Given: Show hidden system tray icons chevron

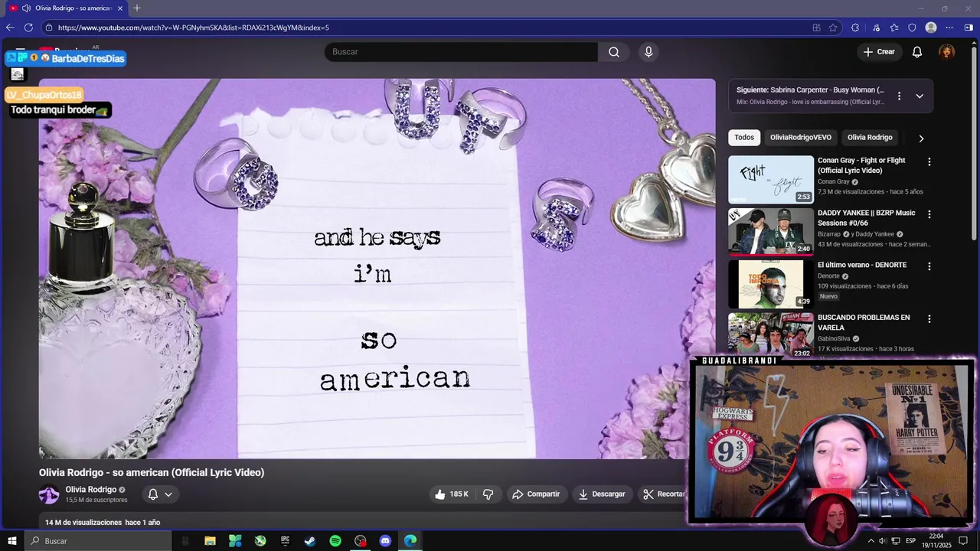Looking at the screenshot, I should tap(871, 541).
